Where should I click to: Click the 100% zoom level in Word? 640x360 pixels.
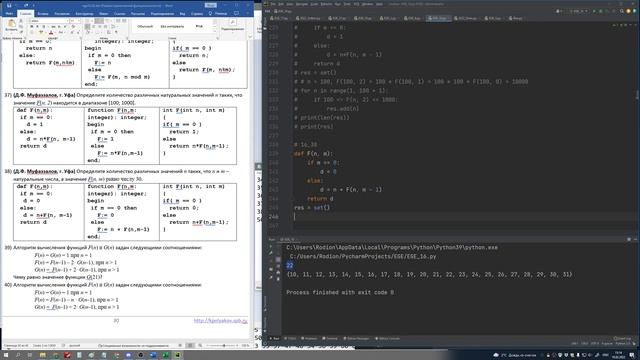245,346
